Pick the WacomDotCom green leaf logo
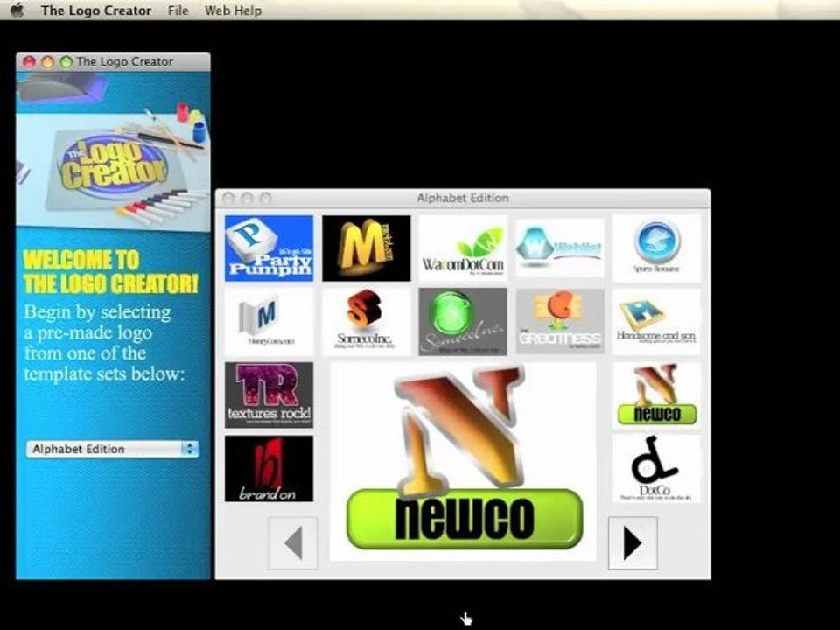The height and width of the screenshot is (630, 840). (463, 248)
